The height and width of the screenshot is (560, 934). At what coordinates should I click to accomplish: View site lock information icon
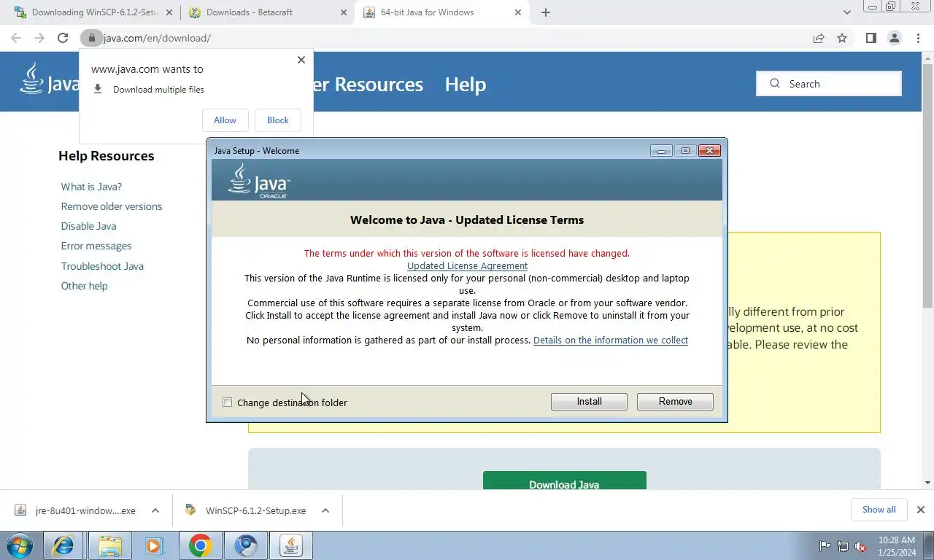tap(90, 38)
